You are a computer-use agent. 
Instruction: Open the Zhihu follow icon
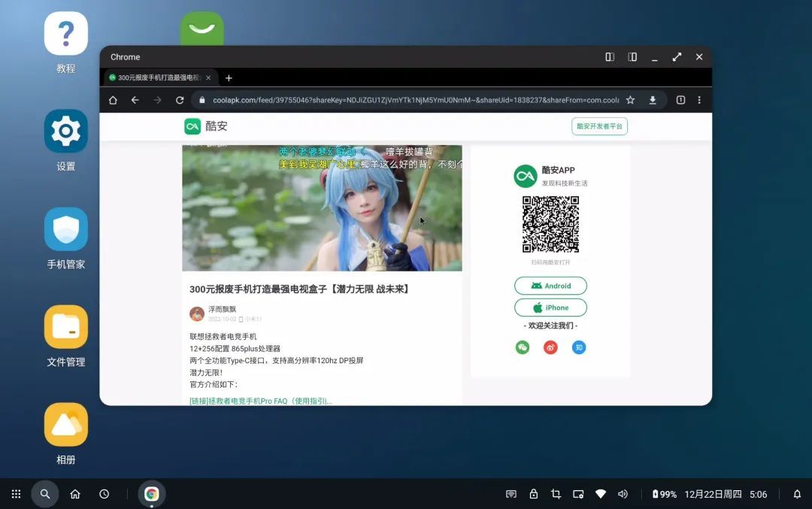tap(578, 347)
